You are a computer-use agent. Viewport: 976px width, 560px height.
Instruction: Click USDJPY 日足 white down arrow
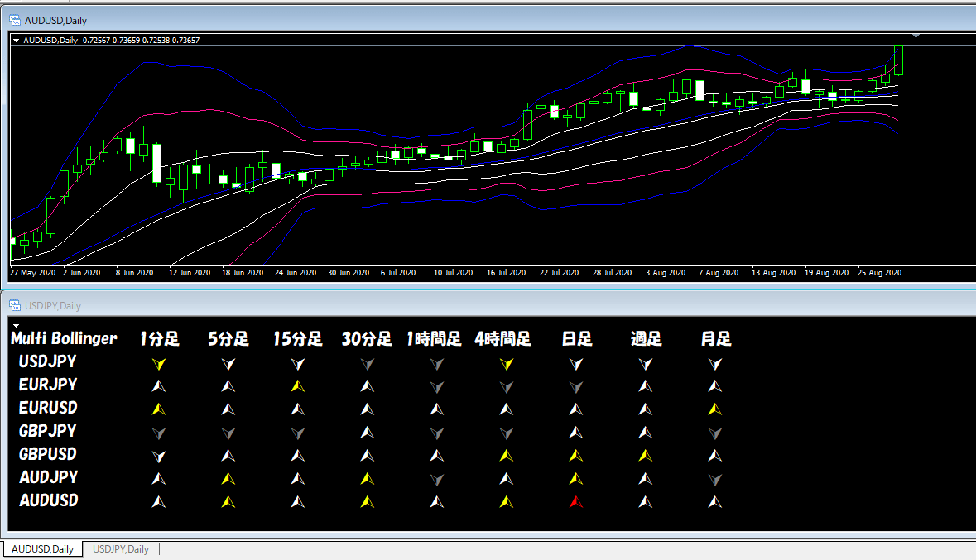(x=576, y=364)
